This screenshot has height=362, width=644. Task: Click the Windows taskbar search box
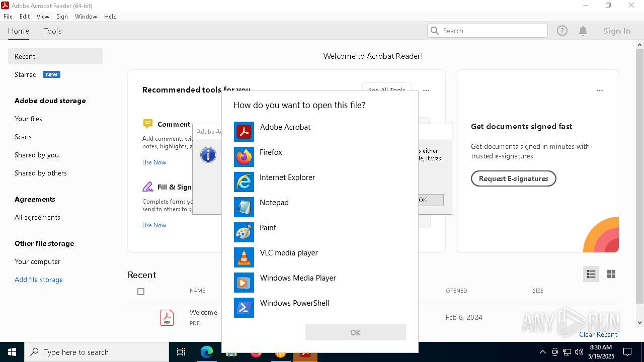click(x=97, y=352)
